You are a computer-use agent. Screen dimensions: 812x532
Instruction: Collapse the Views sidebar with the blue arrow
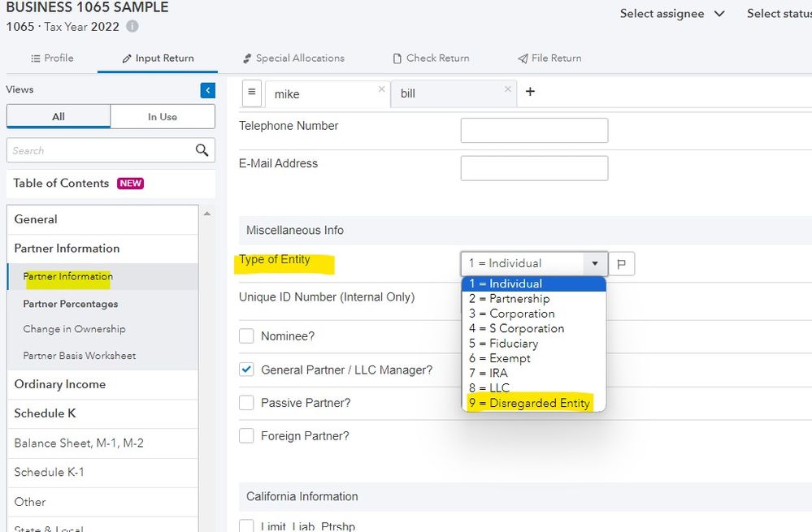208,90
